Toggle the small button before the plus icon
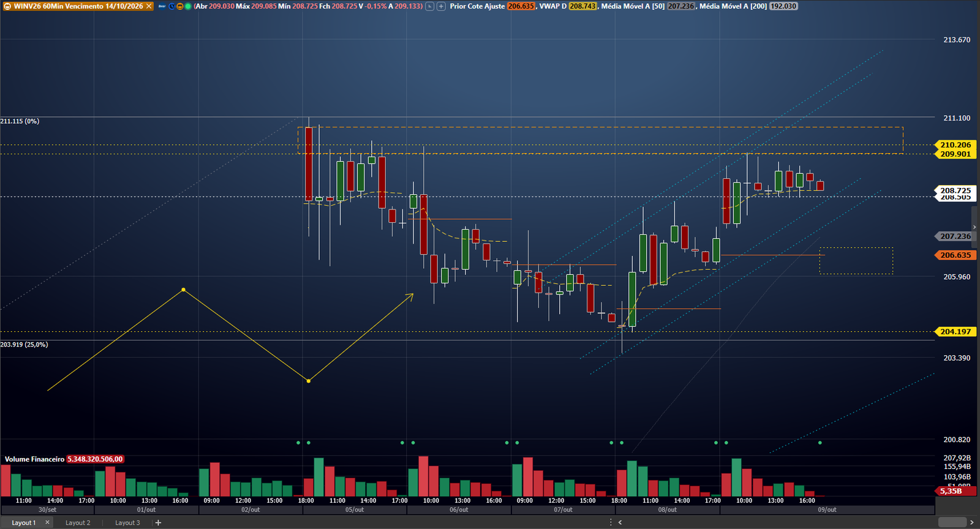 tap(430, 6)
